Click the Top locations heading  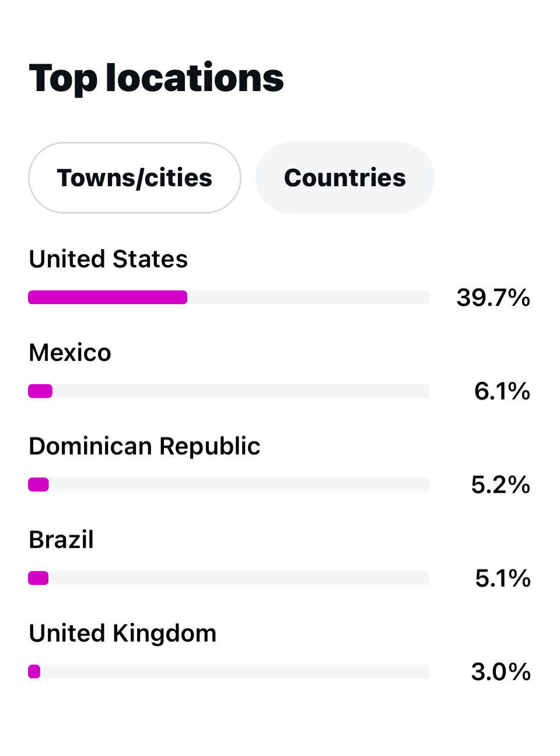point(156,78)
